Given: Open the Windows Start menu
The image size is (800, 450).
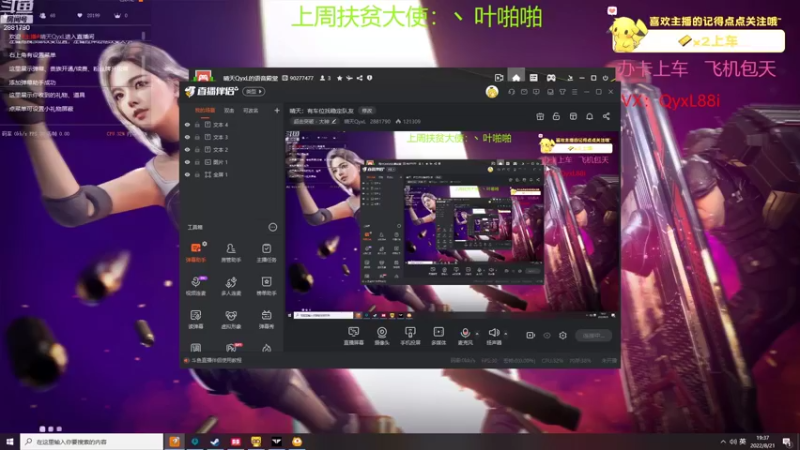Looking at the screenshot, I should pyautogui.click(x=10, y=441).
